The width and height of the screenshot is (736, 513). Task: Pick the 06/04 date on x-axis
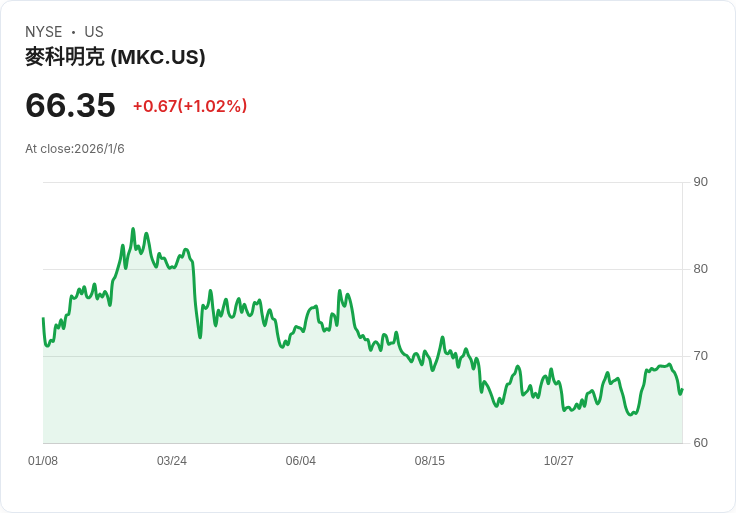[x=301, y=461]
